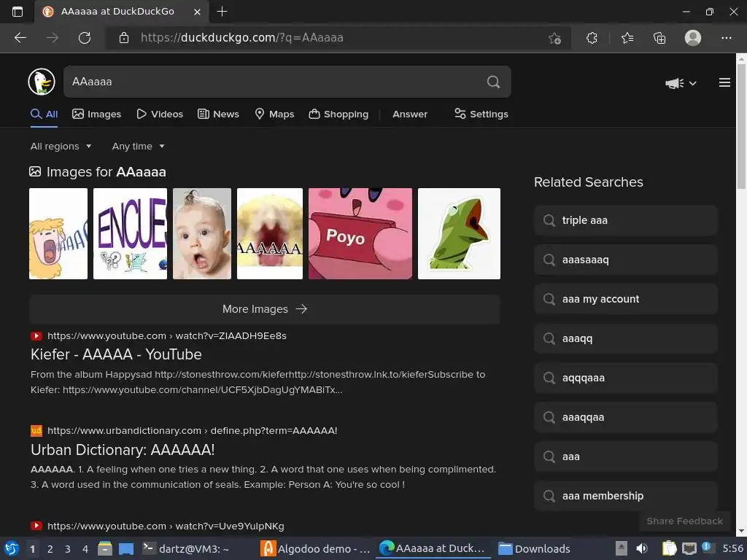Image resolution: width=747 pixels, height=560 pixels.
Task: Open browser Settings and more ellipsis
Action: point(726,38)
